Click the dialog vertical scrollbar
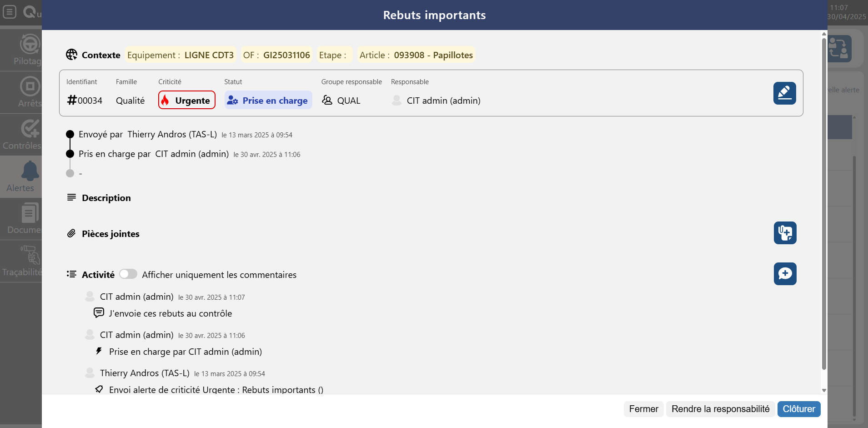 tap(824, 205)
